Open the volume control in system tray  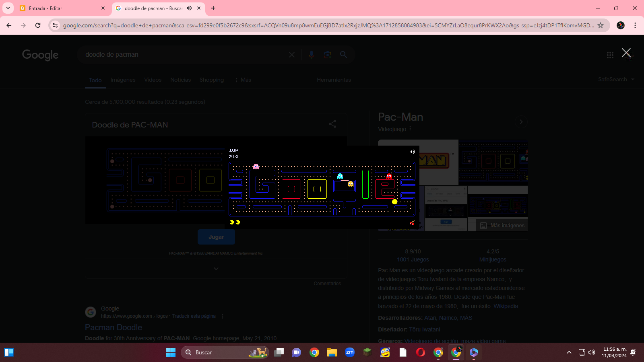pos(592,352)
